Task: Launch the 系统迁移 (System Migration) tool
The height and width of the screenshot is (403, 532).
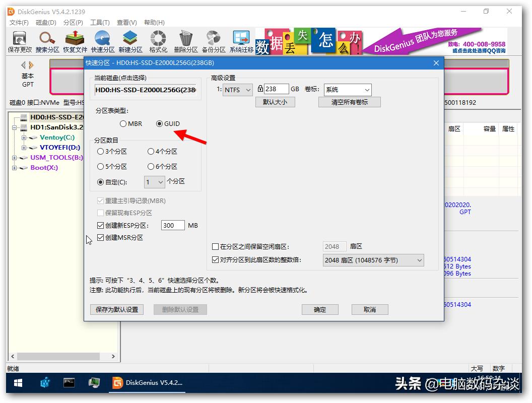Action: [x=241, y=40]
